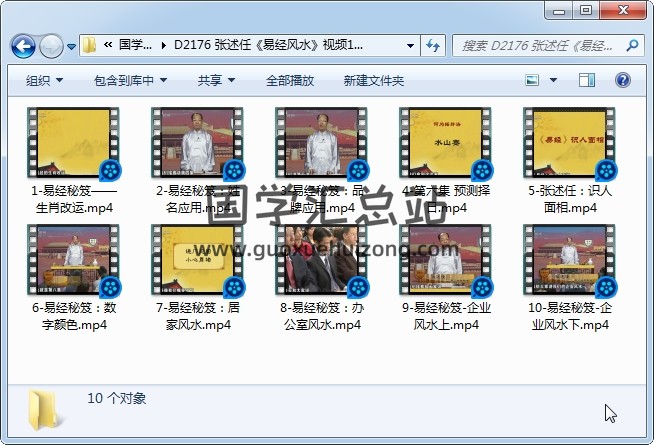
Task: Select video 1-易经秘笈 生肖改运.mp4 thumbnail
Action: tap(73, 143)
